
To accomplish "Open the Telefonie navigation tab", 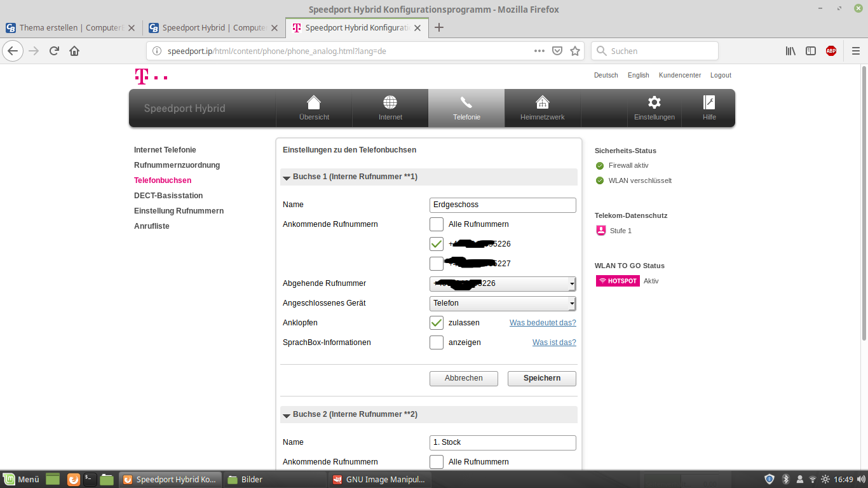I will click(466, 108).
